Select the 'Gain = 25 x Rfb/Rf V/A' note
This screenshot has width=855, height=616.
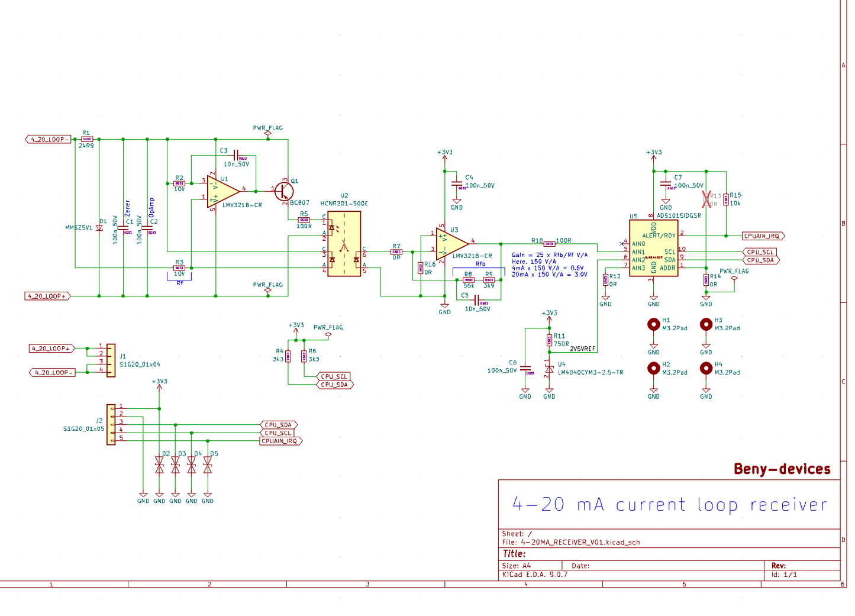pos(550,255)
